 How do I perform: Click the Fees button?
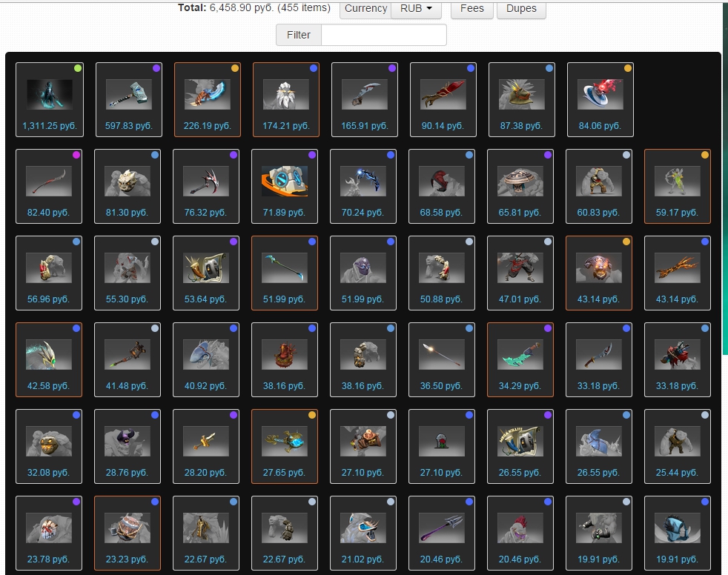tap(471, 9)
